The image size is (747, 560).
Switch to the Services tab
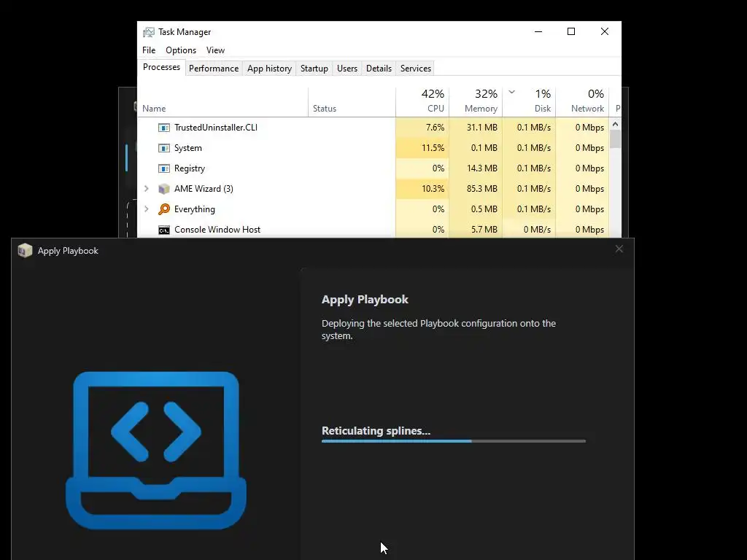(415, 69)
